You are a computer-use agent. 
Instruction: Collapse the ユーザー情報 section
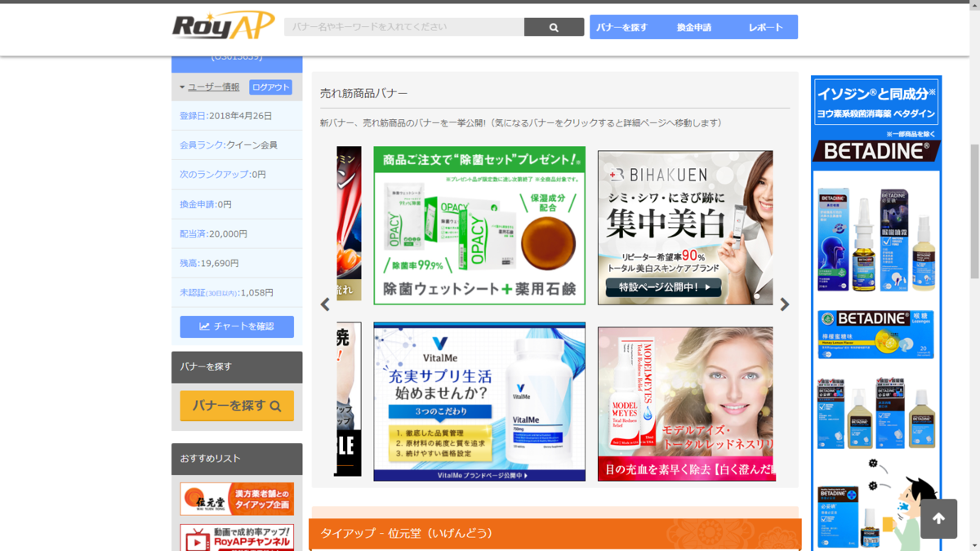pos(209,87)
